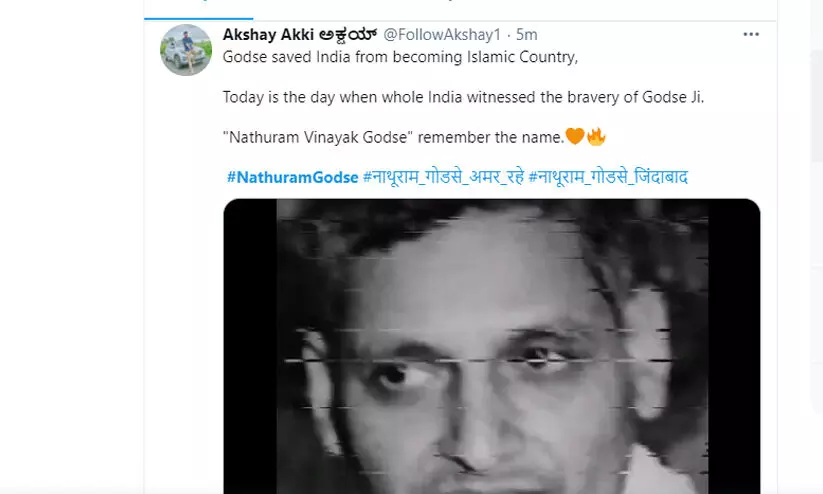The width and height of the screenshot is (823, 494).
Task: Open the tweet's three-dot more options menu
Action: click(751, 34)
